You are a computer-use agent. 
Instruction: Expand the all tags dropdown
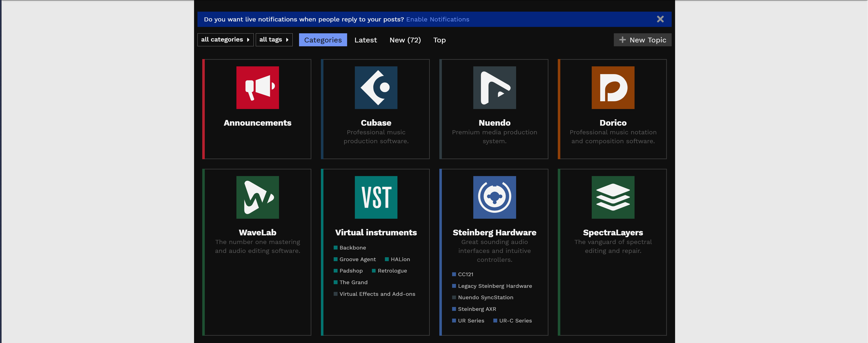(x=274, y=40)
